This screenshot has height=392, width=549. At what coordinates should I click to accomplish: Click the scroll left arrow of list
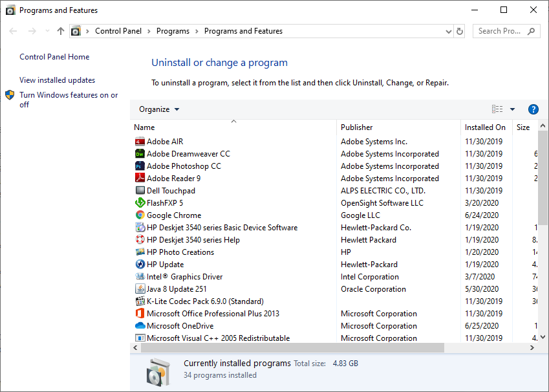[x=136, y=348]
